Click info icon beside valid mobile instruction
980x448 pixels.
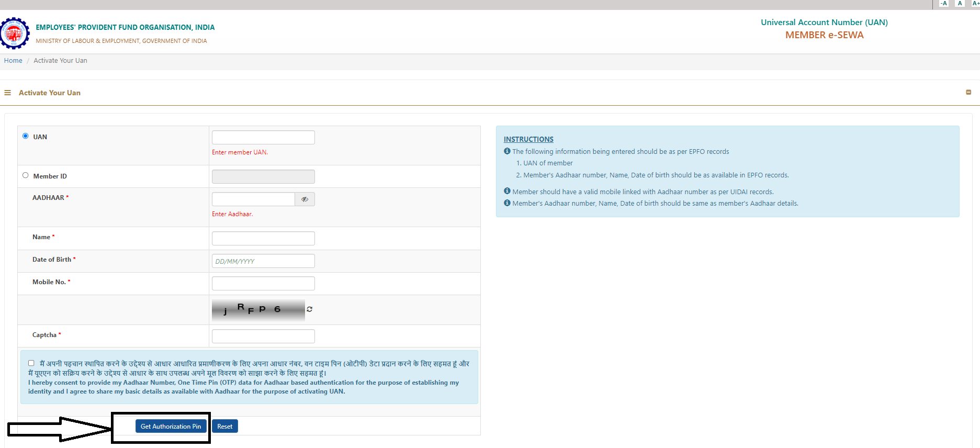tap(507, 191)
